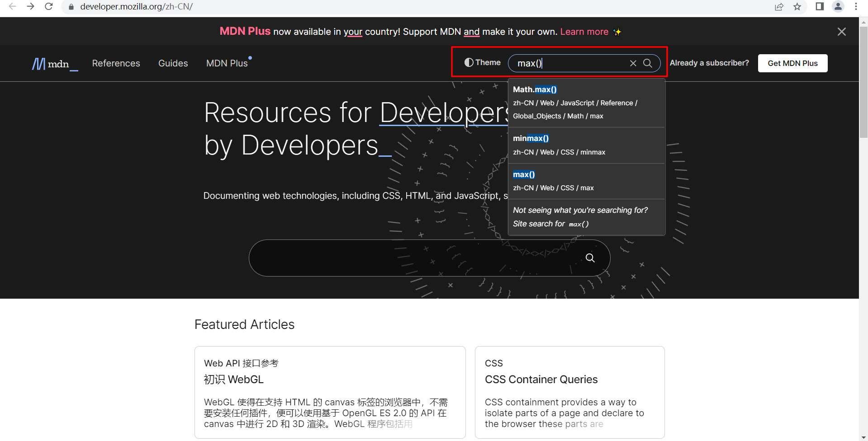Click the Learn more banner link
Viewport: 868px width, 441px height.
pos(584,32)
